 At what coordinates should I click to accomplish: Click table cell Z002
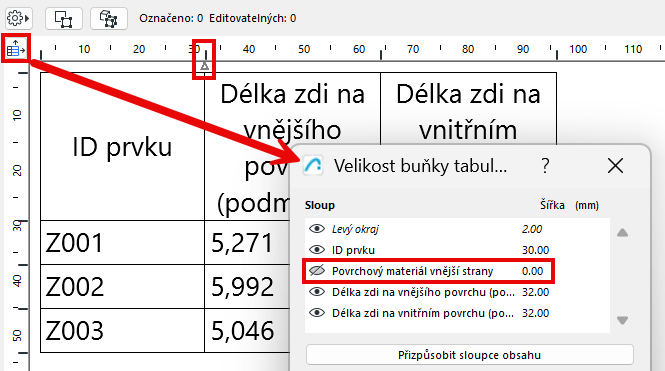pyautogui.click(x=123, y=287)
